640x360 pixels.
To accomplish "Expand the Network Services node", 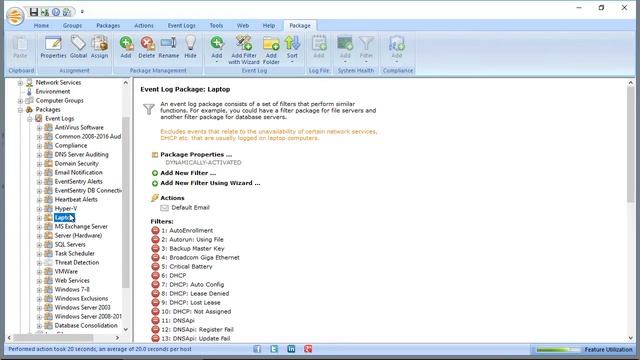I will [x=20, y=83].
